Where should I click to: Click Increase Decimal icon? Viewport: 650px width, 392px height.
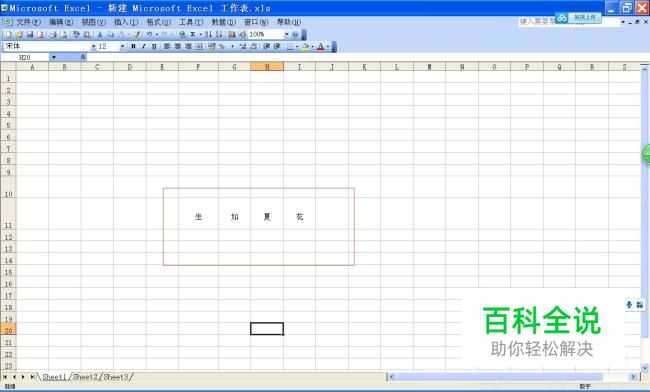click(243, 46)
